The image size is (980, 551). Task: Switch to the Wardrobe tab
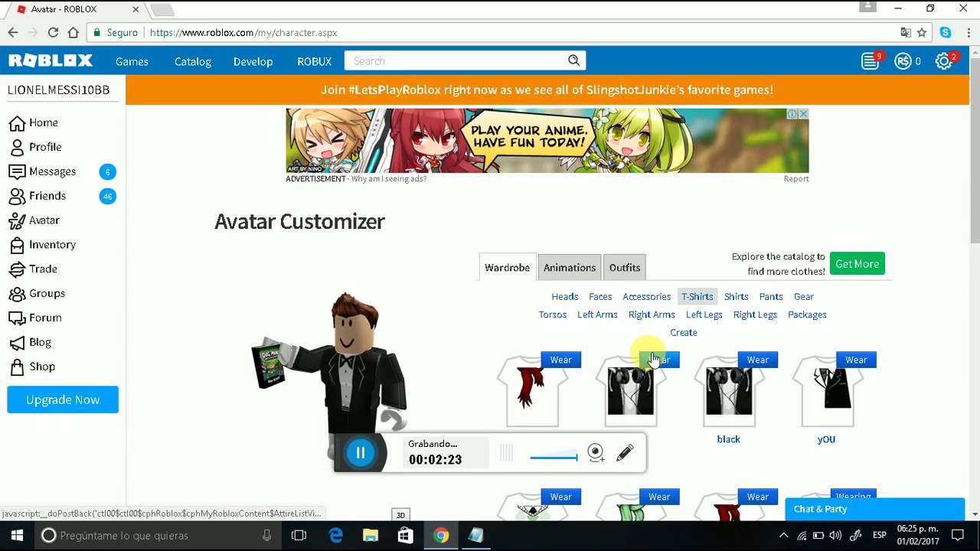[507, 268]
